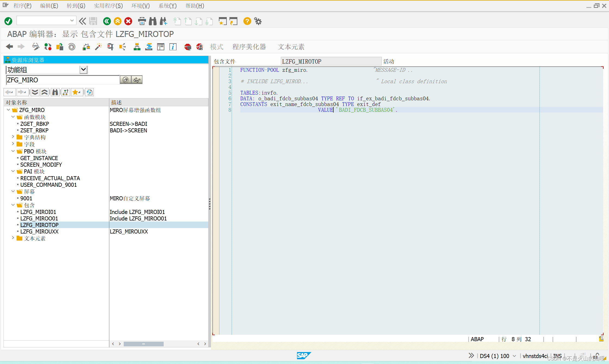The image size is (609, 364).
Task: Open the 转到(G) menu
Action: coord(76,6)
